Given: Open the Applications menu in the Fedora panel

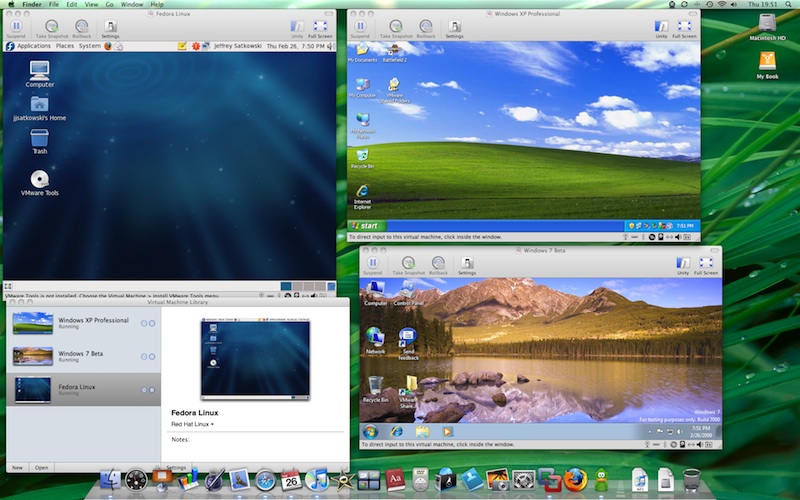Looking at the screenshot, I should (34, 46).
